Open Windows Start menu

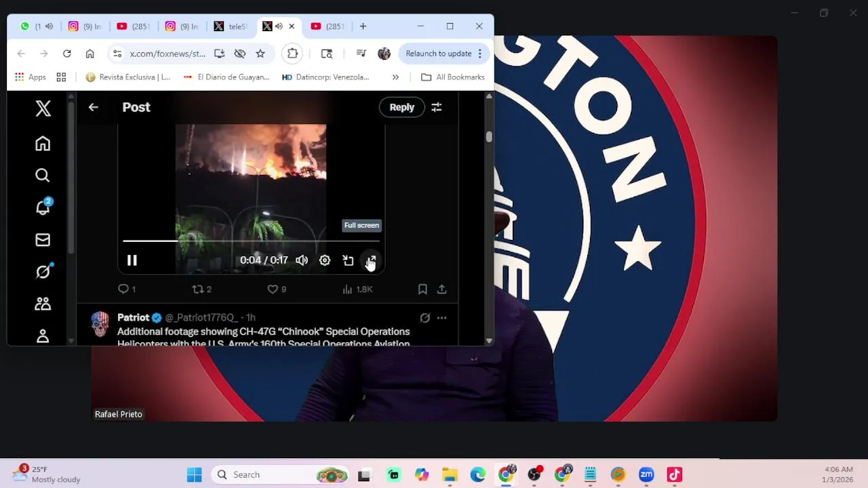pyautogui.click(x=195, y=474)
